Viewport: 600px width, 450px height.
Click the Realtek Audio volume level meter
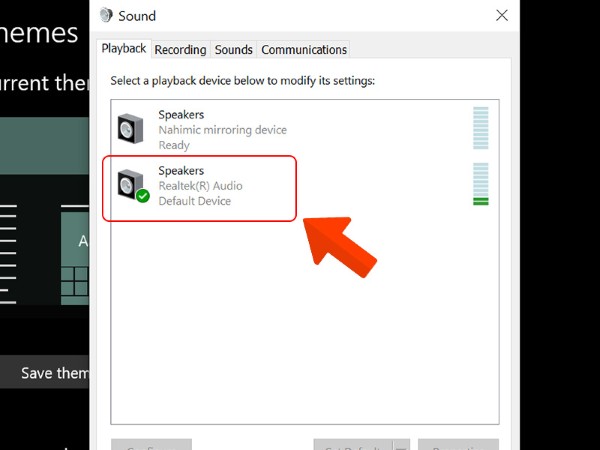[x=480, y=185]
